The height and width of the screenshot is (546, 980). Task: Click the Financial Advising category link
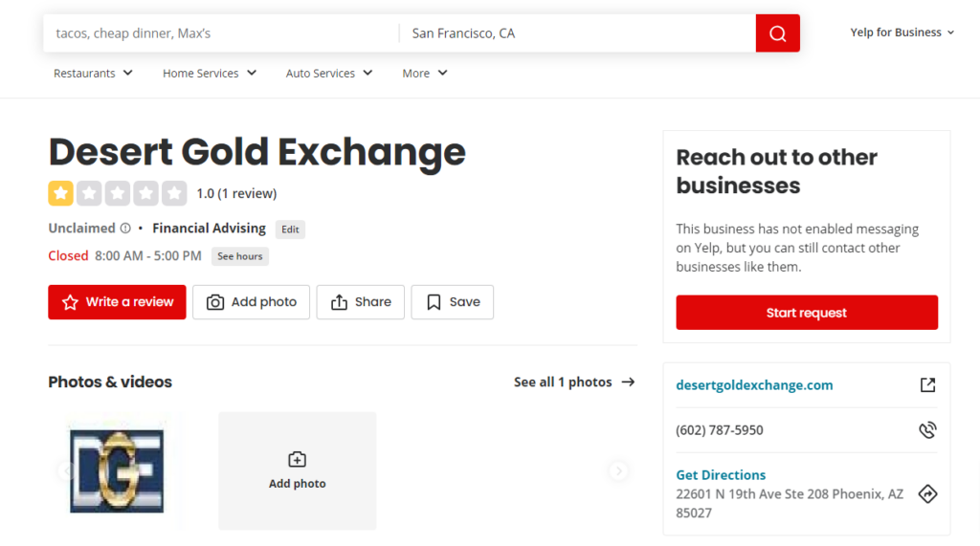coord(209,228)
